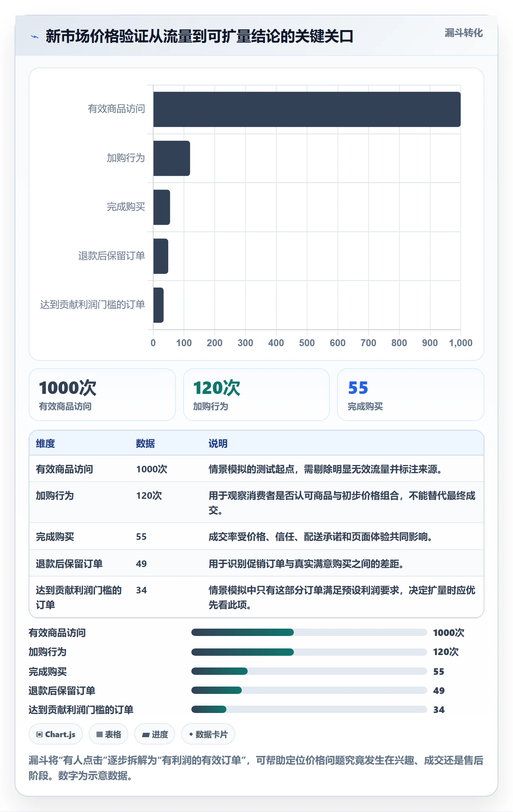Click the chart bar for 加购行为
Screen dimensions: 513x812
pyautogui.click(x=171, y=158)
